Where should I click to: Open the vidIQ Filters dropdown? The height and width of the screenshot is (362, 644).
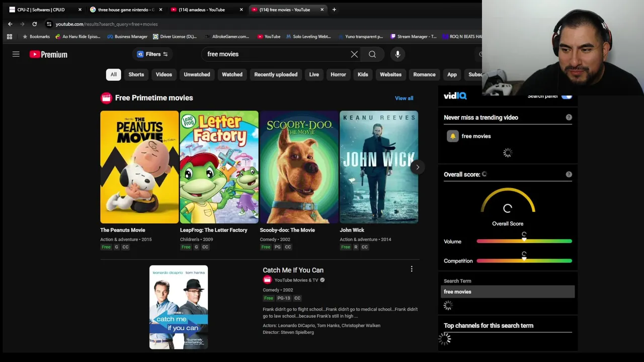tap(152, 54)
